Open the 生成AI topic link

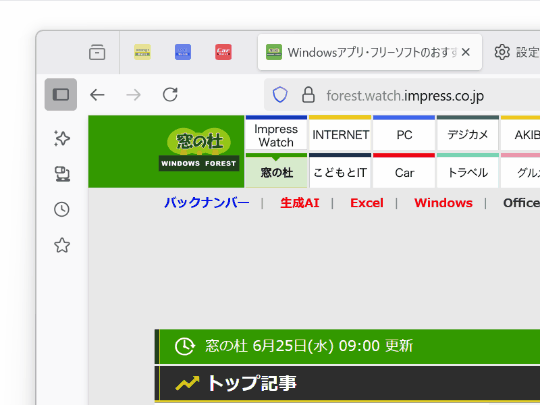coord(300,202)
